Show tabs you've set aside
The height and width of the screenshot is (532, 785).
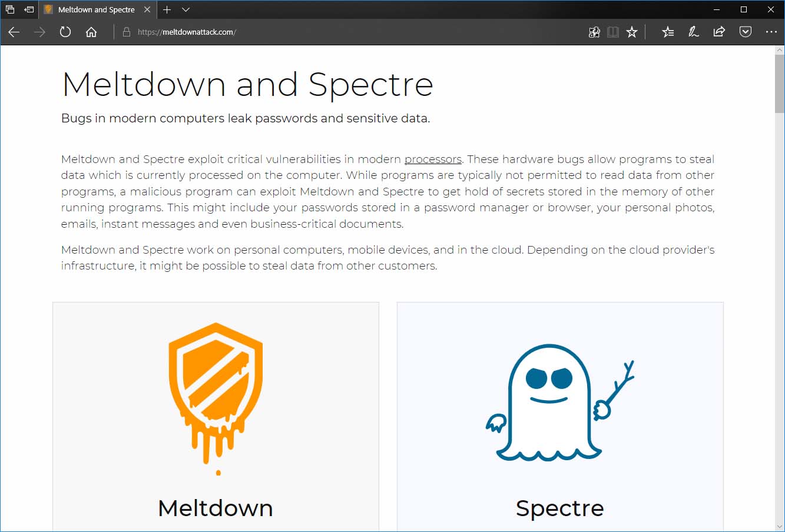click(10, 9)
